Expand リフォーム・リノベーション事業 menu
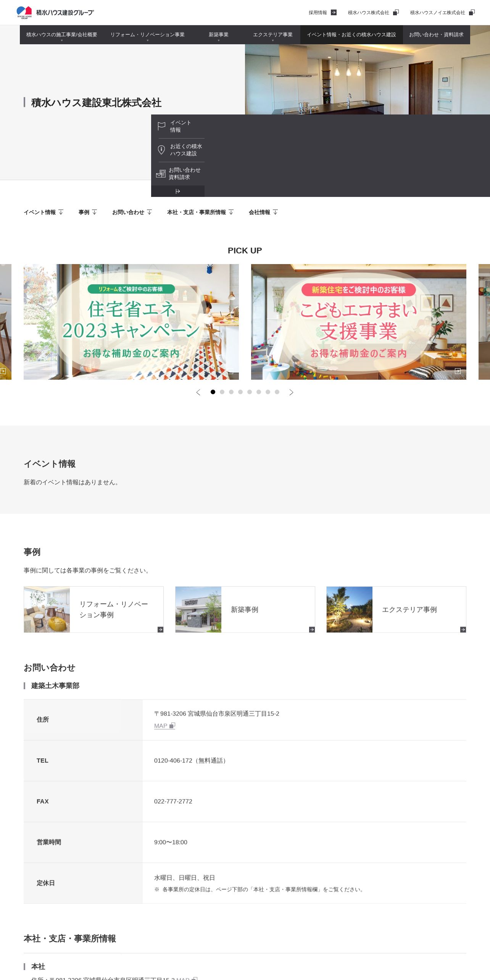Screen dimensions: 490x980 [x=148, y=35]
